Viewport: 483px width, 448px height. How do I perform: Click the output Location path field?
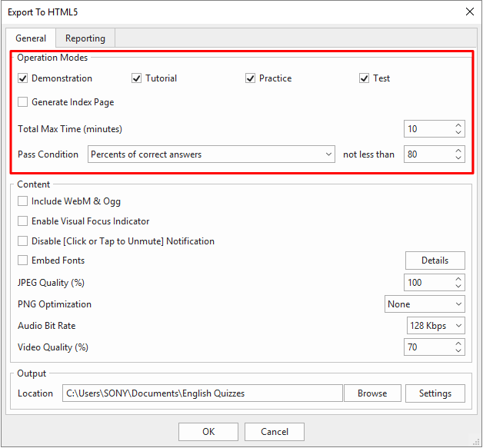[202, 393]
